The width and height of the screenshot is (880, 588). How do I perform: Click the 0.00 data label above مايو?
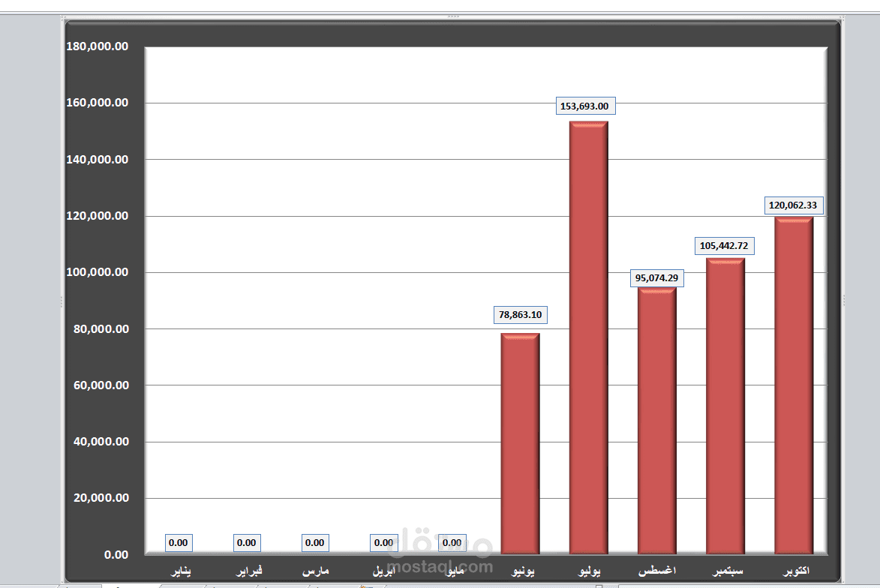[452, 542]
